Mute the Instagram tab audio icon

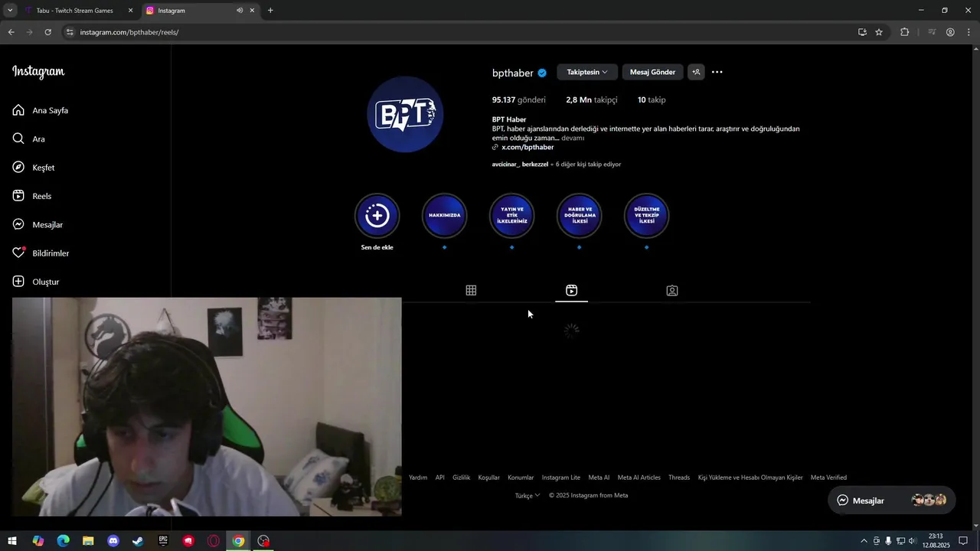coord(240,11)
